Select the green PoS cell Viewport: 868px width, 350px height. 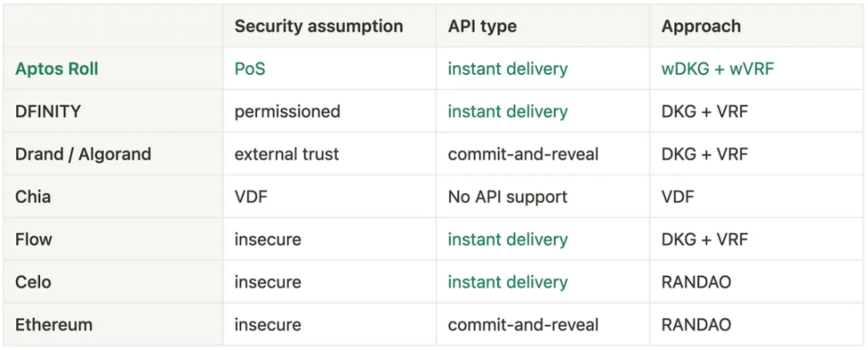[x=250, y=70]
